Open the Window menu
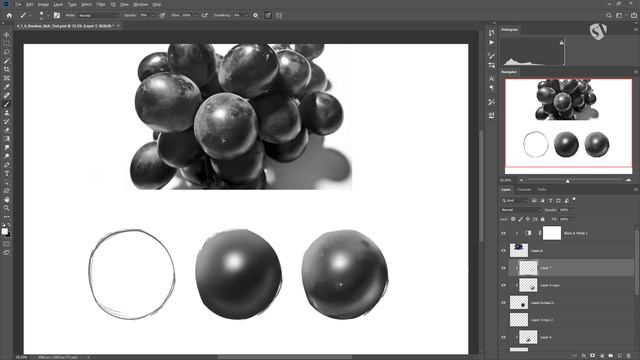The image size is (640, 360). (140, 4)
